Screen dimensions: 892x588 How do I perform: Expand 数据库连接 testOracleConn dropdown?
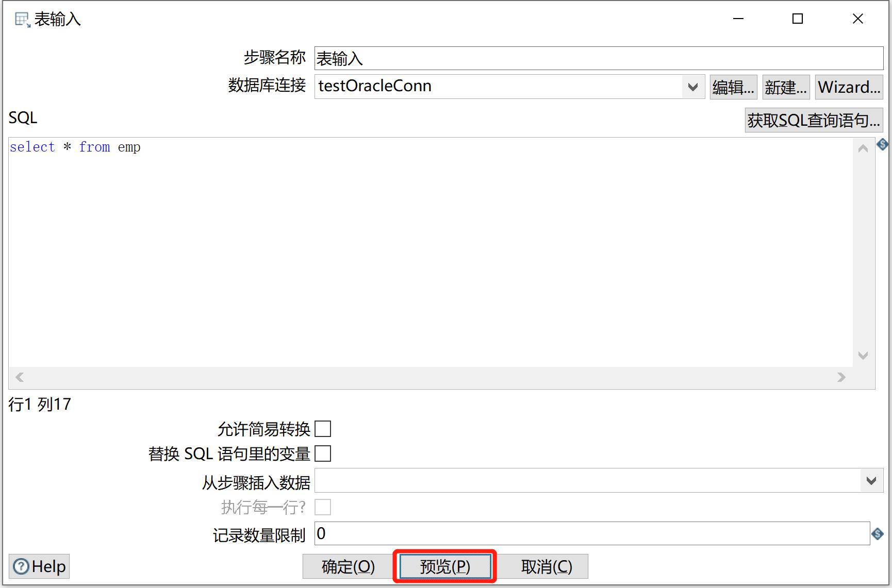(693, 87)
